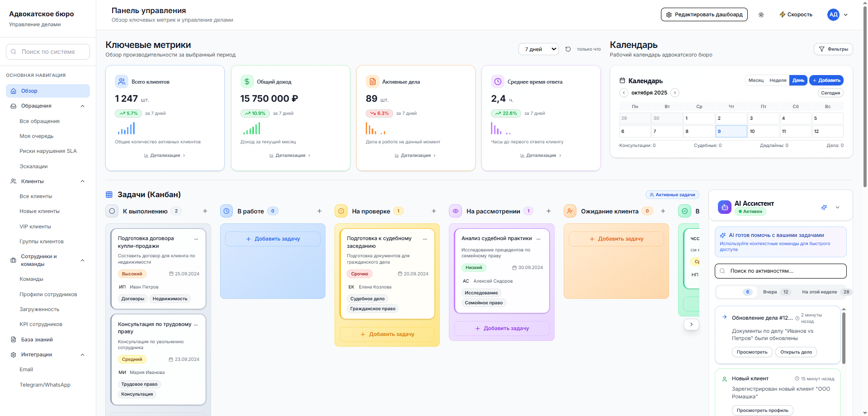This screenshot has width=868, height=416.
Task: Open the user profile menu 'АД'
Action: (x=838, y=15)
